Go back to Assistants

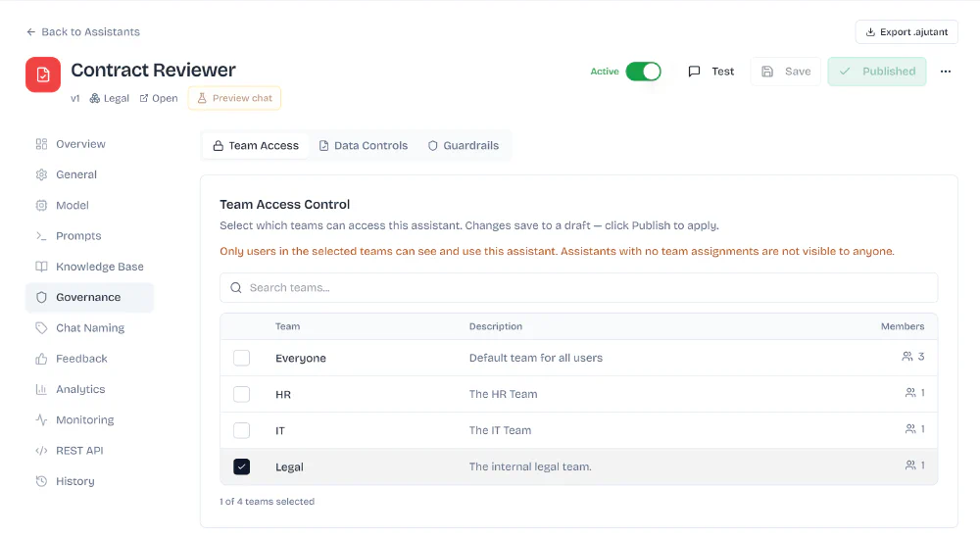(x=83, y=32)
